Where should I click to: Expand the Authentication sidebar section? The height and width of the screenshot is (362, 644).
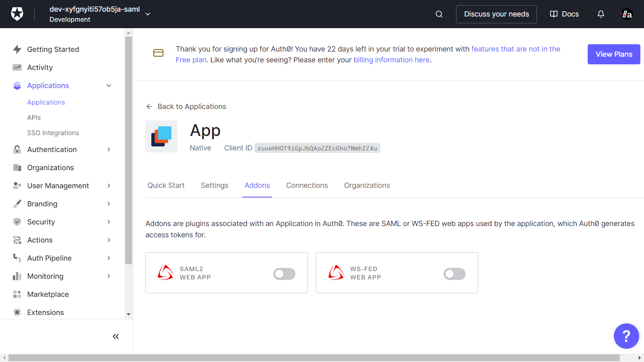click(109, 150)
